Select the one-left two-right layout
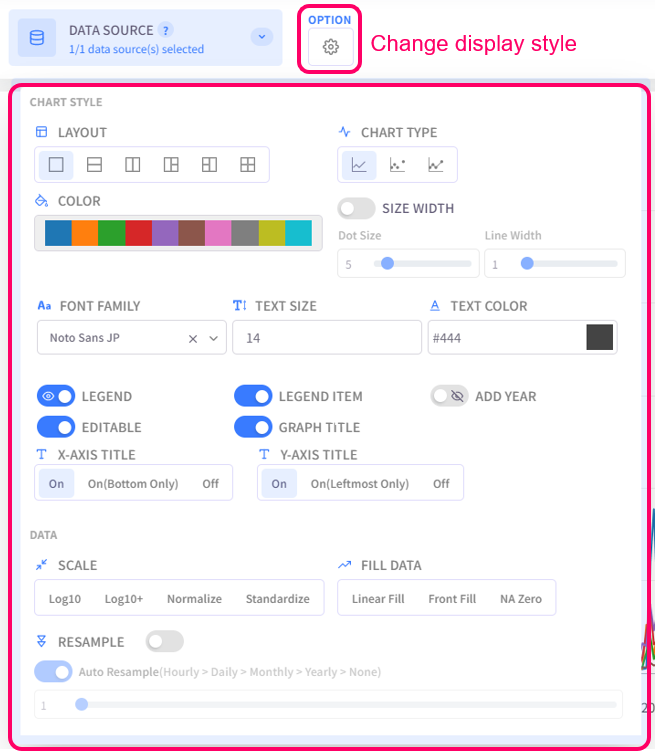662x754 pixels. (171, 165)
